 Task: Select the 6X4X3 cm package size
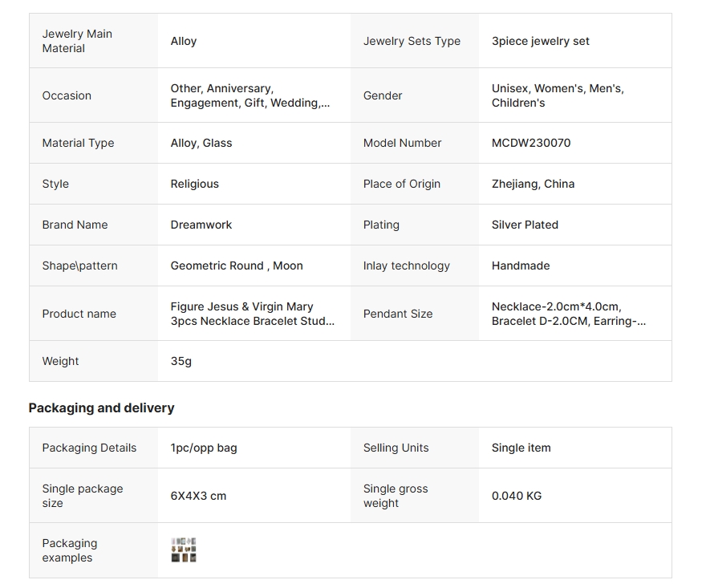pos(198,496)
